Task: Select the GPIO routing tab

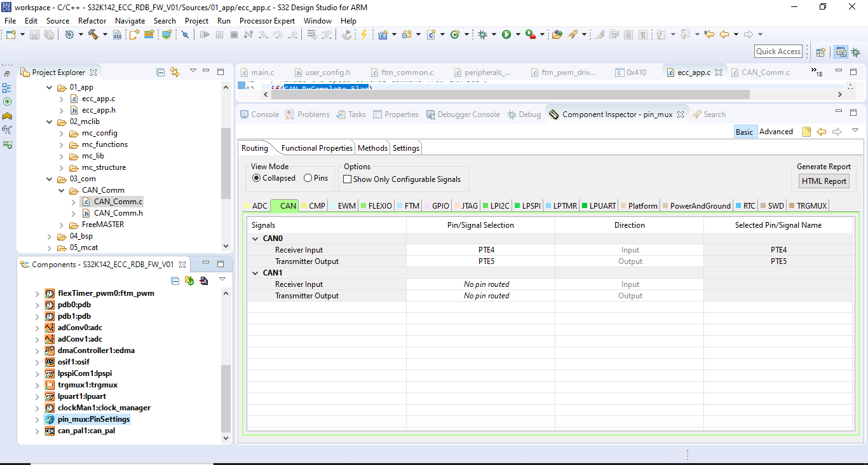Action: tap(436, 205)
